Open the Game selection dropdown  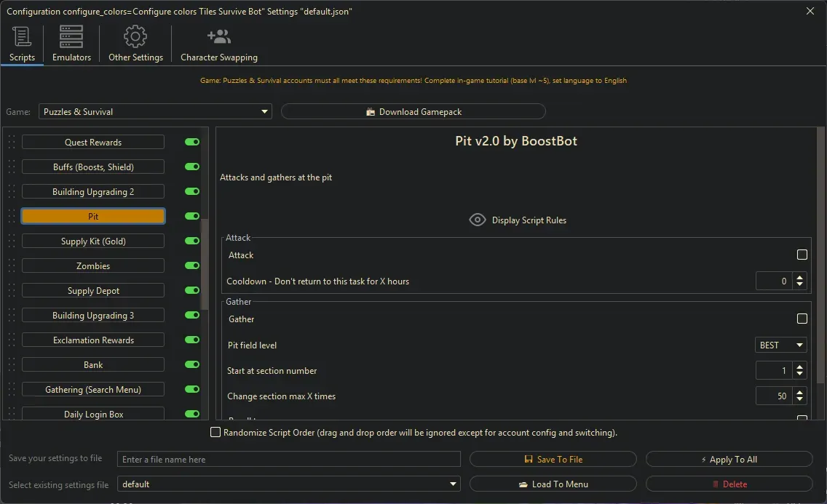tap(155, 112)
